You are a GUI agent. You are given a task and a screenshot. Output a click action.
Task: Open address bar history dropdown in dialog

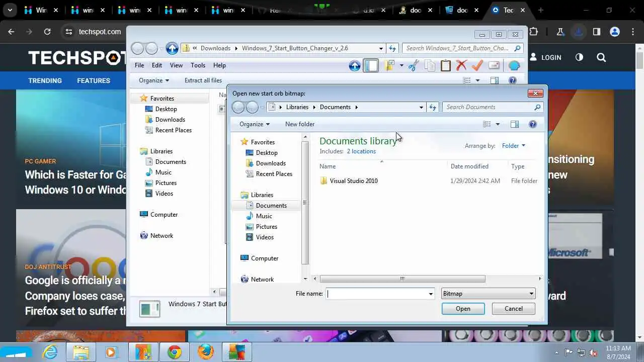coord(421,107)
